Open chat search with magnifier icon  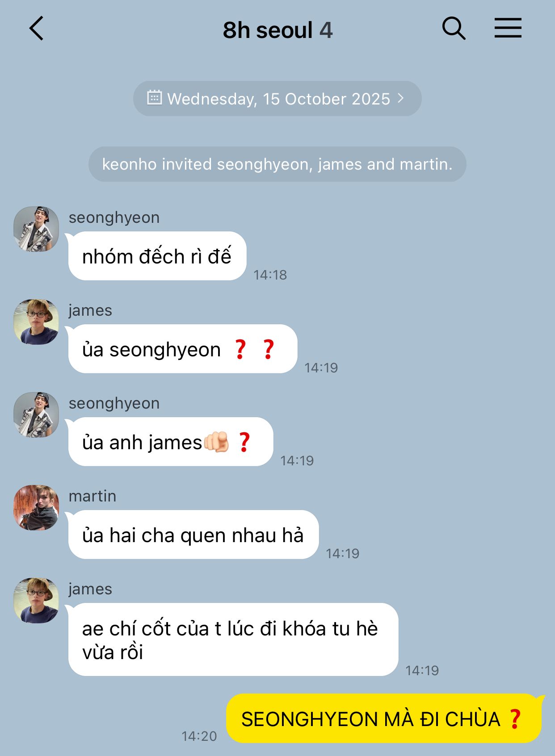point(454,29)
